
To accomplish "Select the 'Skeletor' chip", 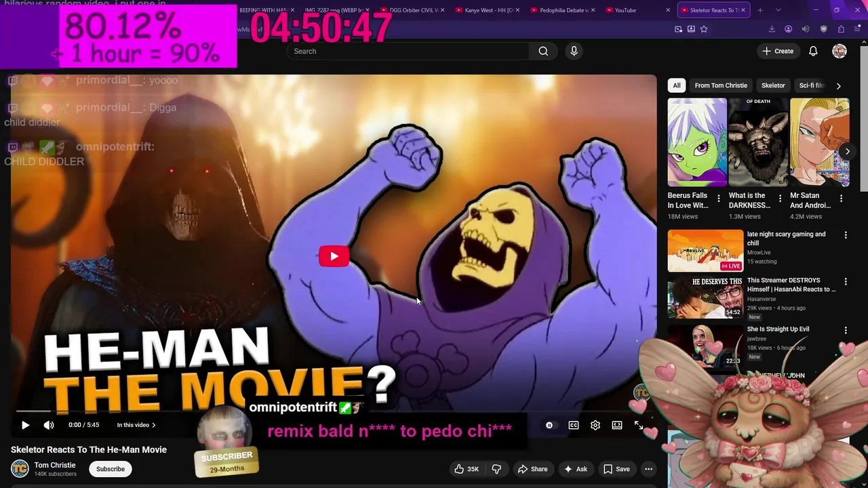I will 773,85.
